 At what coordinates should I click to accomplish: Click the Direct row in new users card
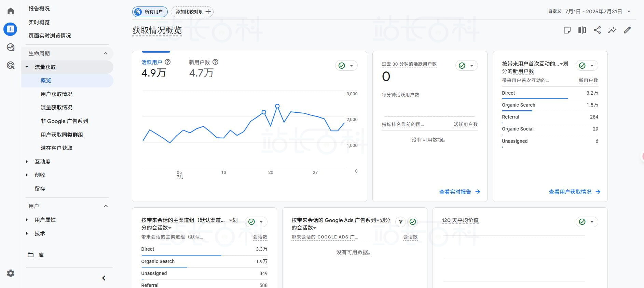[550, 93]
